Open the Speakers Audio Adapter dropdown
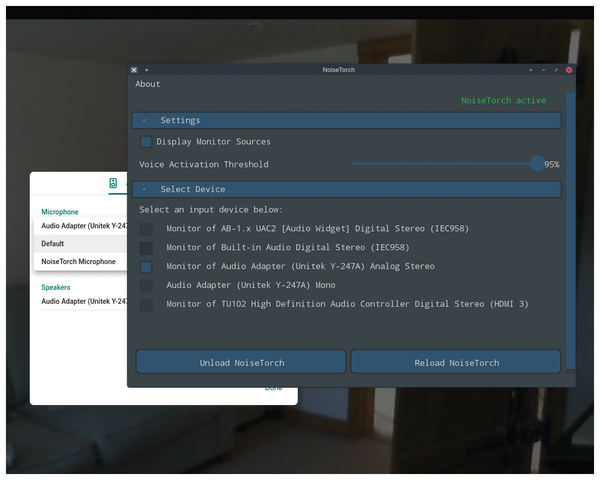600x480 pixels. click(84, 302)
